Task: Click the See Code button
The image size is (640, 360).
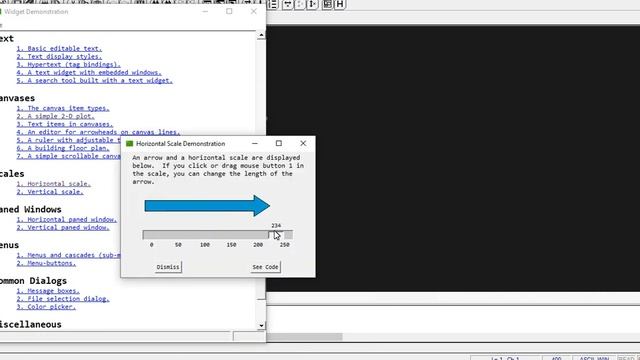Action: pos(265,267)
